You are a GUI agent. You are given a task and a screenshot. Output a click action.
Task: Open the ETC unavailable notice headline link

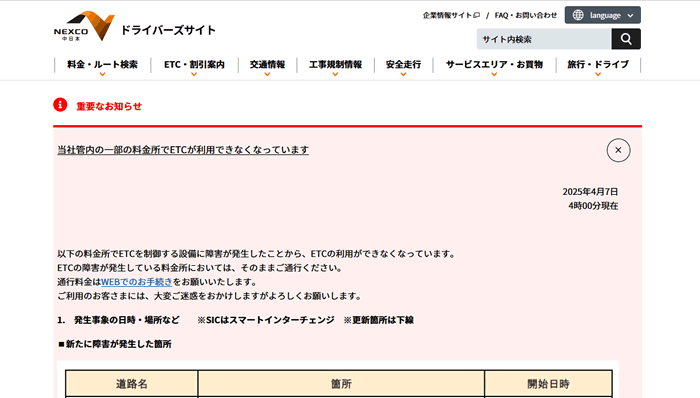coord(183,150)
